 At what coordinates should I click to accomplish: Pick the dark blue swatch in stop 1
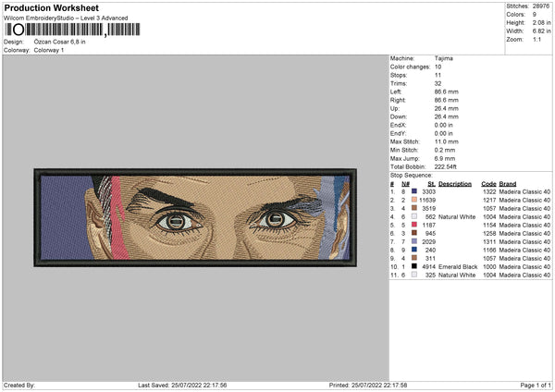click(x=413, y=191)
